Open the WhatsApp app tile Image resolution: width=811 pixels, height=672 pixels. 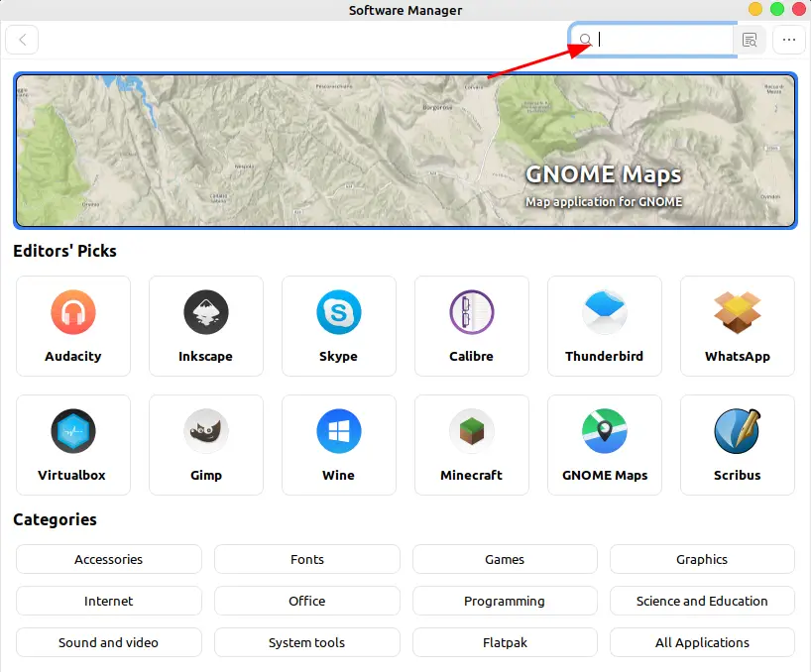point(738,326)
